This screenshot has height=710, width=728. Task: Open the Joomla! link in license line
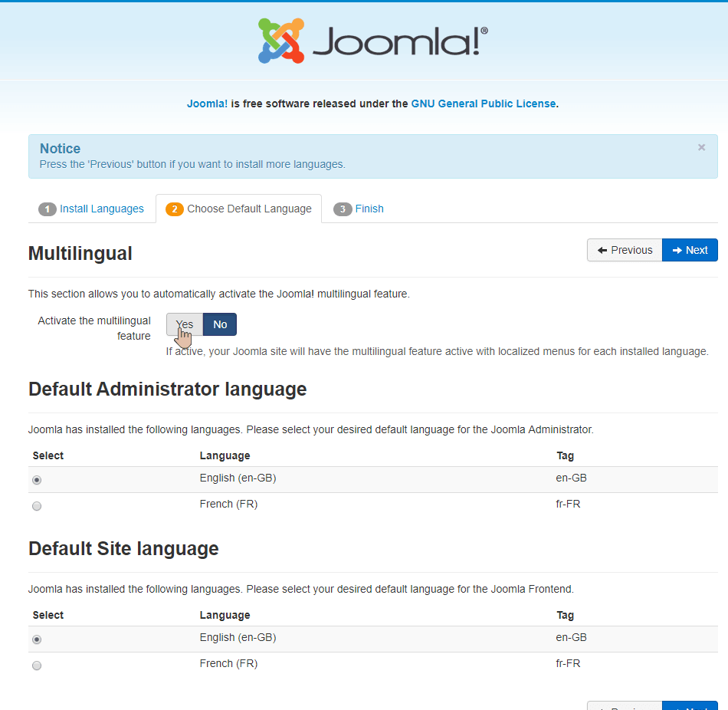(207, 104)
